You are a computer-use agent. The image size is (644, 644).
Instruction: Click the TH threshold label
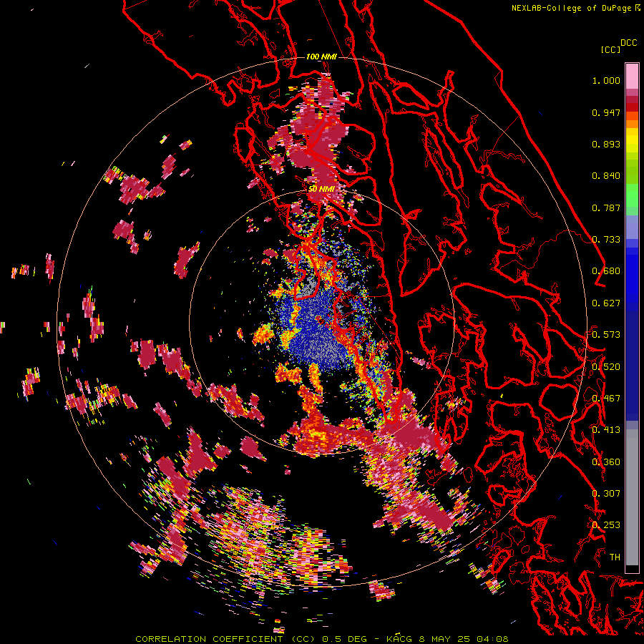615,557
